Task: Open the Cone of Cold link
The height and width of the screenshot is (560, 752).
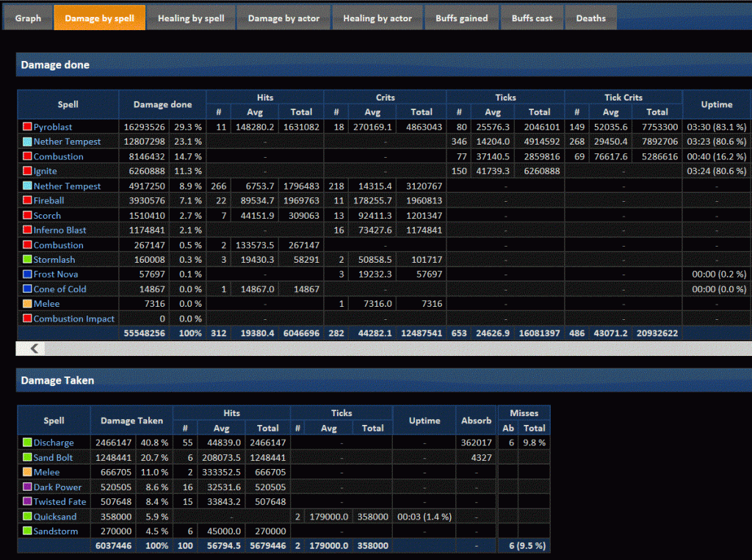Action: pyautogui.click(x=60, y=289)
